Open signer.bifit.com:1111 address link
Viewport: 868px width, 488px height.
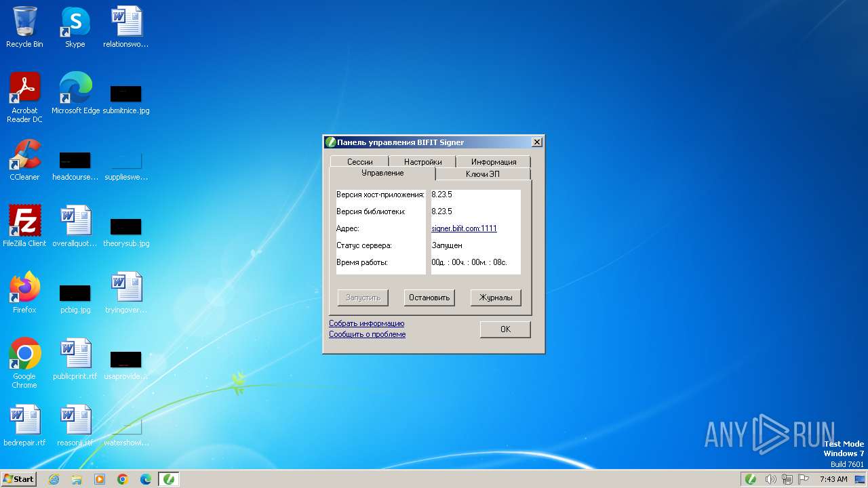(x=464, y=228)
